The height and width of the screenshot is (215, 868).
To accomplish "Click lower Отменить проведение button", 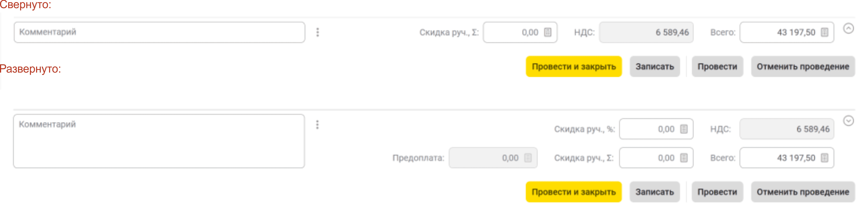I will point(803,192).
